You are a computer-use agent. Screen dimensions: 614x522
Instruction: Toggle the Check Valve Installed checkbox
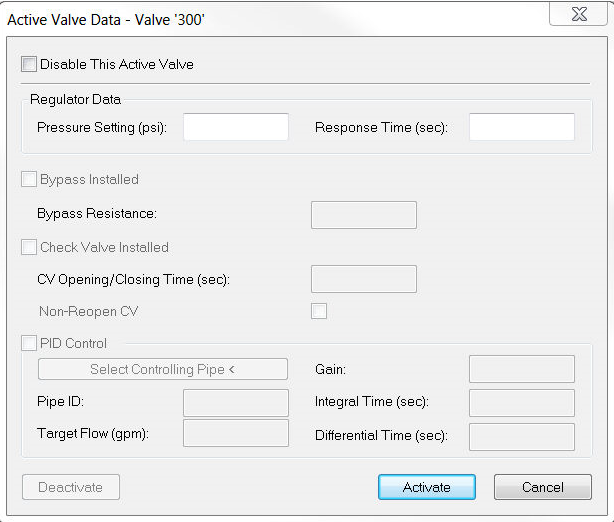coord(29,247)
